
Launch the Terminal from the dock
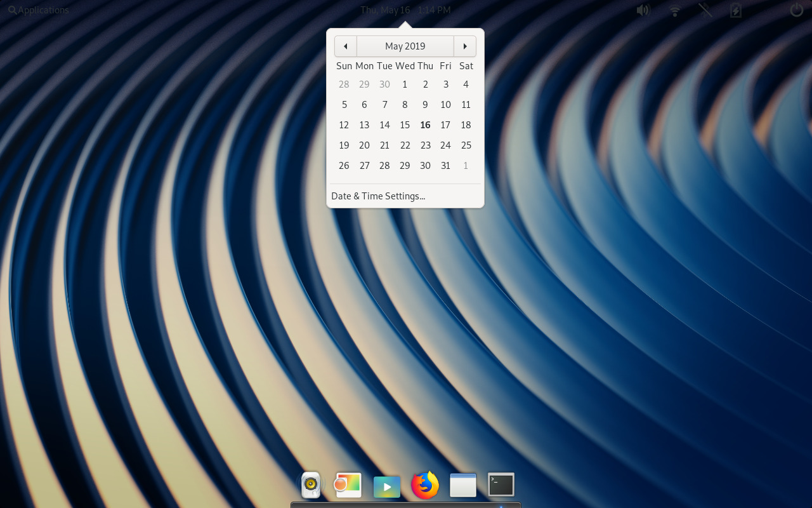[501, 485]
